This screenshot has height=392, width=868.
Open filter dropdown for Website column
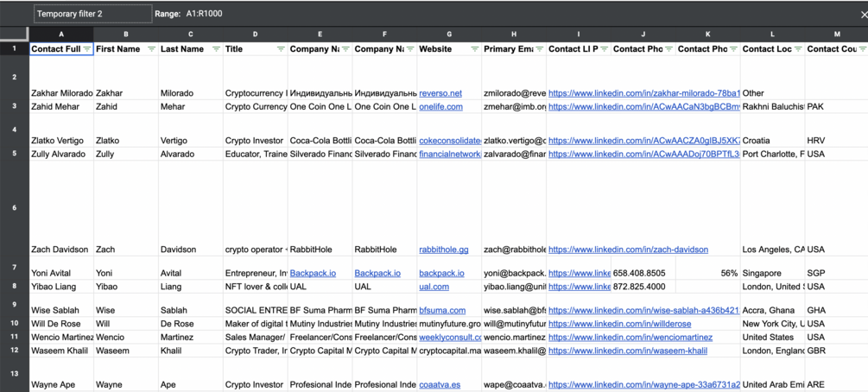474,49
